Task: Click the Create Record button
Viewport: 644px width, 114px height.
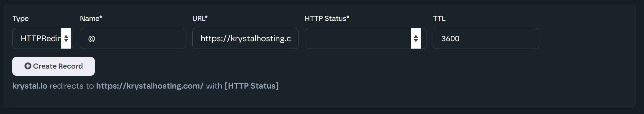Action: [53, 66]
